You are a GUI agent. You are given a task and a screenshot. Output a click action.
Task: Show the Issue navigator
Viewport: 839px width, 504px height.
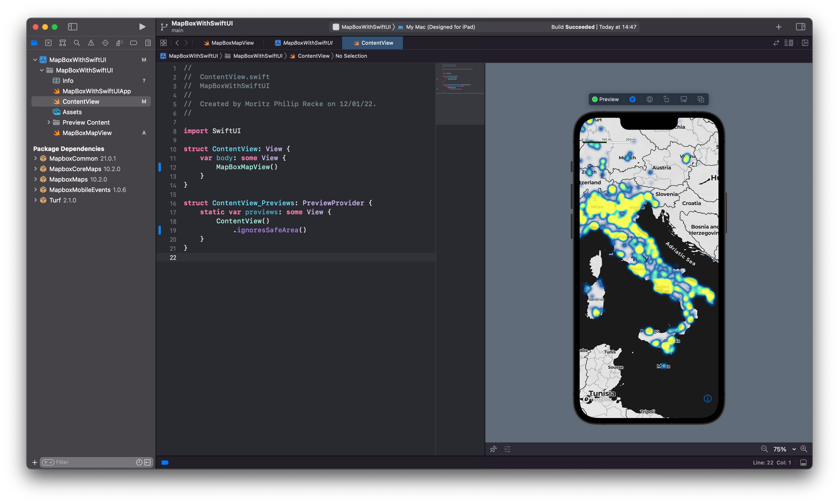(91, 43)
